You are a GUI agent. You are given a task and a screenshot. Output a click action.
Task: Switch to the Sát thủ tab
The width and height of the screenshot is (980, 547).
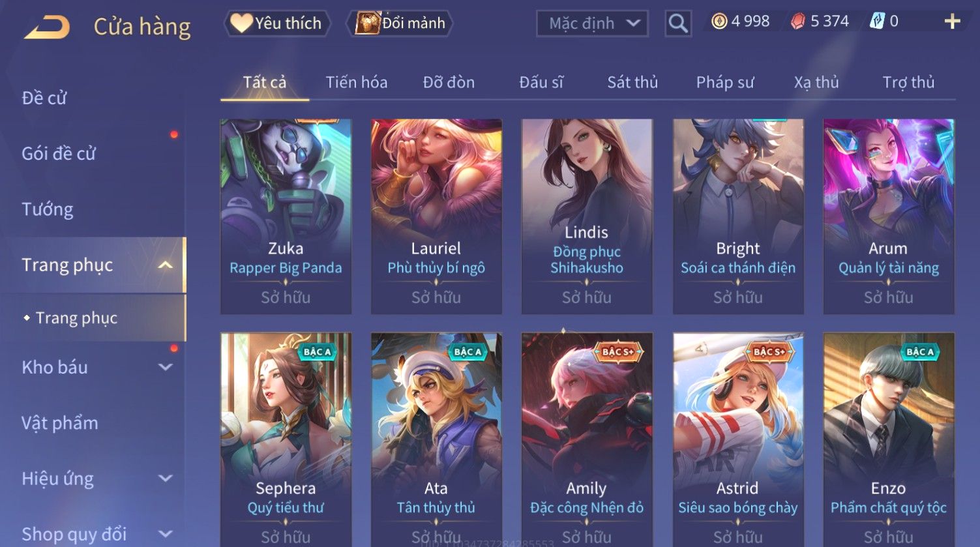(x=632, y=82)
